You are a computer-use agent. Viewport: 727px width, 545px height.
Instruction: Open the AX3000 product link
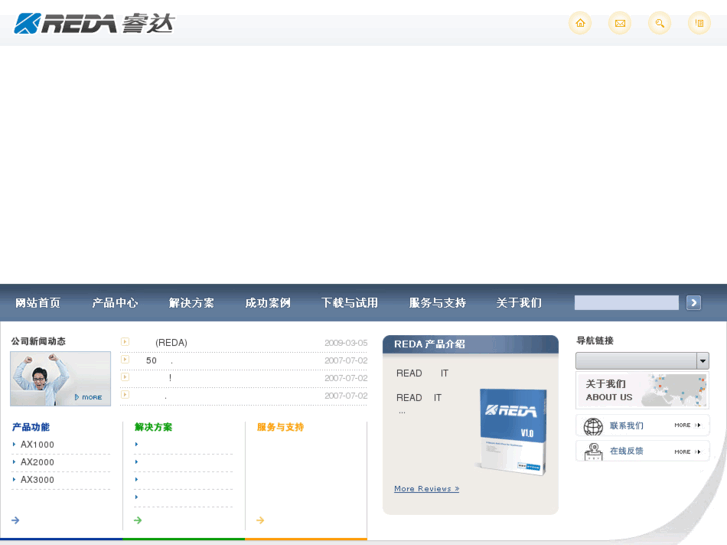pos(37,480)
